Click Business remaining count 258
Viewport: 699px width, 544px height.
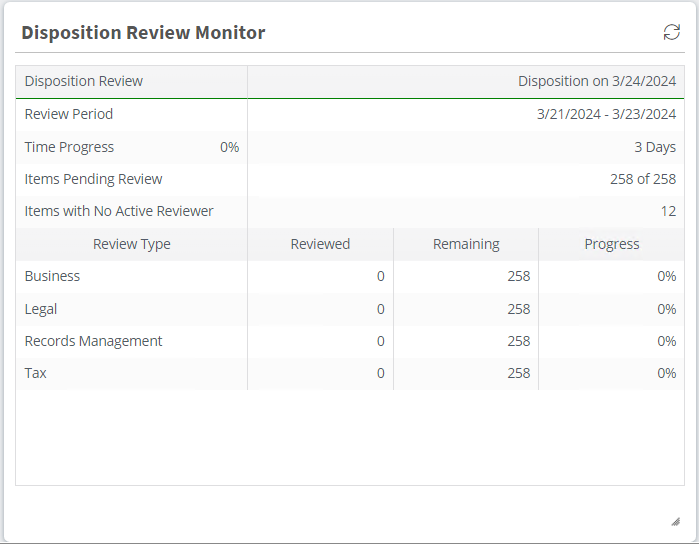click(518, 276)
